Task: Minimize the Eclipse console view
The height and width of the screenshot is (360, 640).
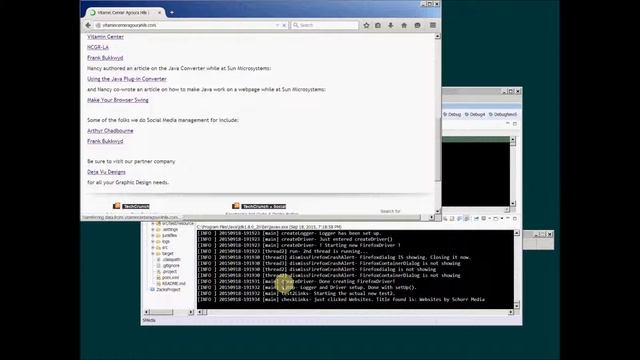Action: (x=508, y=219)
